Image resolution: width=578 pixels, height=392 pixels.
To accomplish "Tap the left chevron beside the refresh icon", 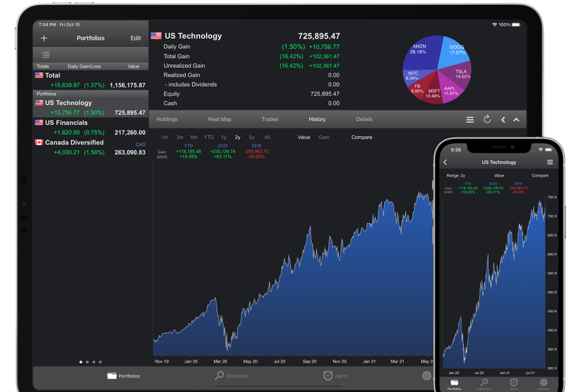I will (x=503, y=120).
